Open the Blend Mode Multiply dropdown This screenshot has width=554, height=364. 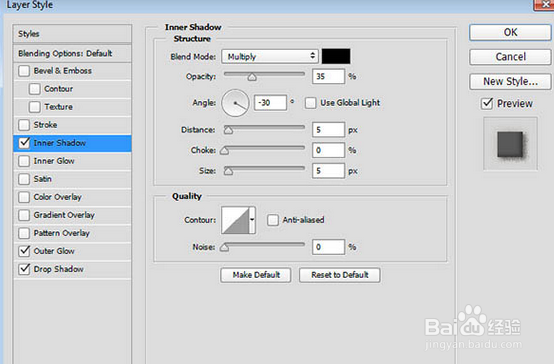click(x=270, y=57)
